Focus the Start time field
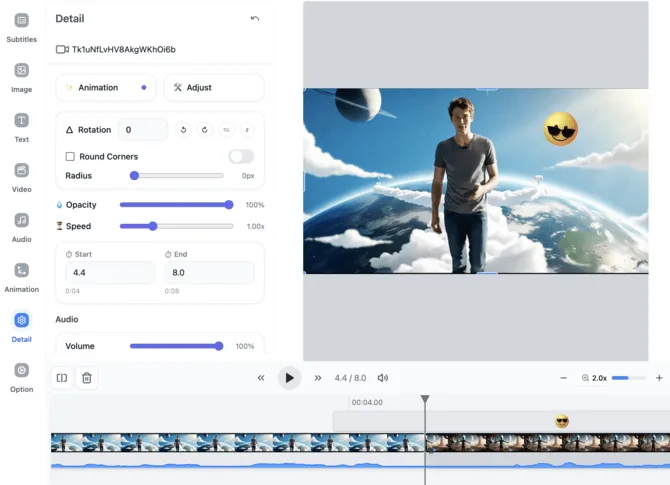Viewport: 670px width, 485px height. click(110, 273)
